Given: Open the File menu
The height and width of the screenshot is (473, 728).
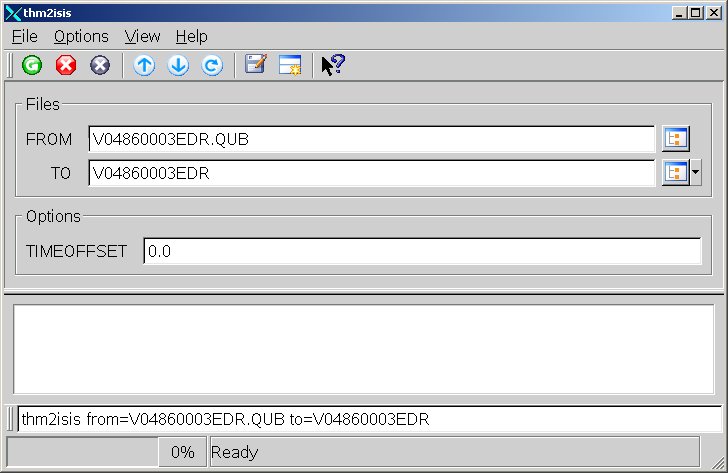Looking at the screenshot, I should click(x=25, y=36).
